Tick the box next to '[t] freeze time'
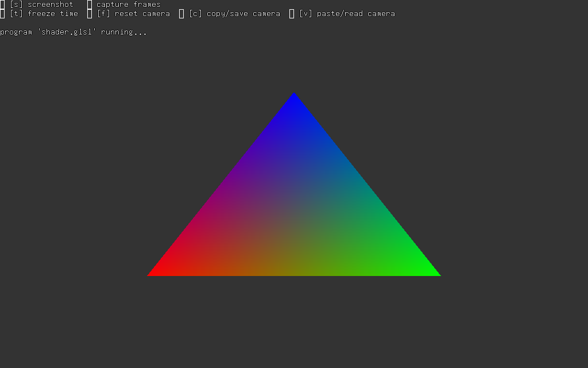The height and width of the screenshot is (368, 588). [2, 14]
